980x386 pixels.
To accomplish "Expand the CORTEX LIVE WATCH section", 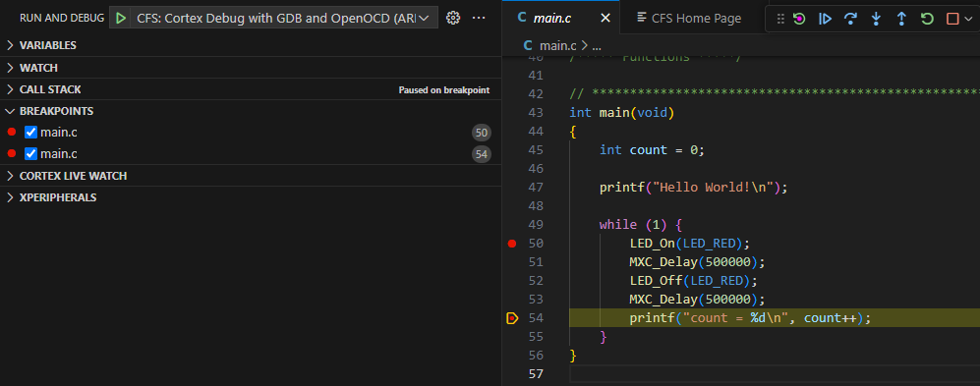I will (x=250, y=176).
